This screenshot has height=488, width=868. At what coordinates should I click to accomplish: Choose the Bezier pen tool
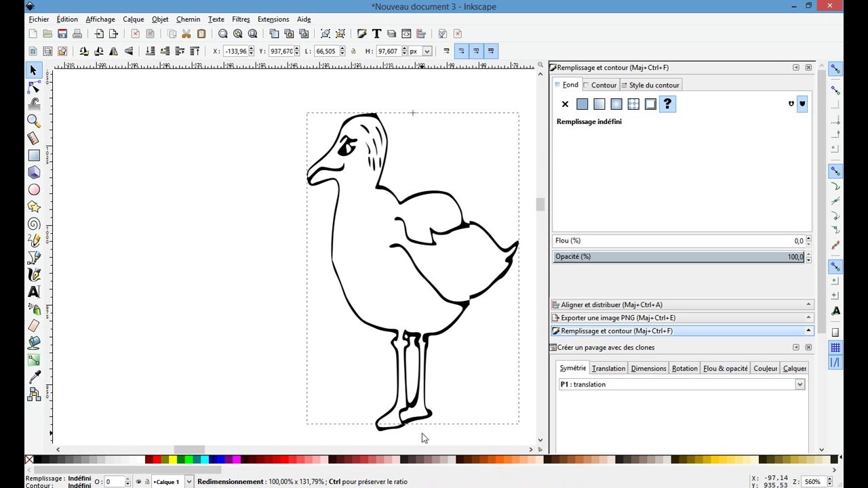point(33,258)
